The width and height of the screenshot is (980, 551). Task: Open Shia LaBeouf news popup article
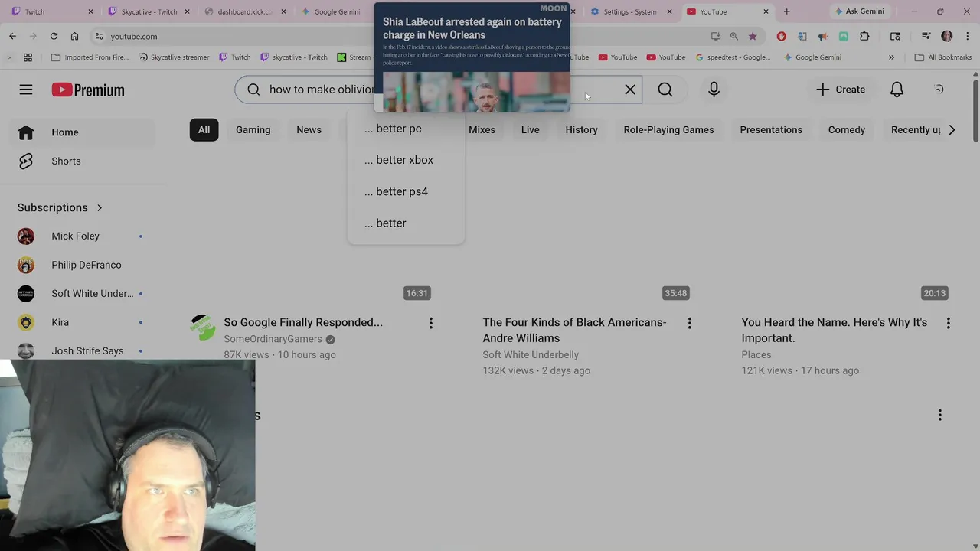472,57
